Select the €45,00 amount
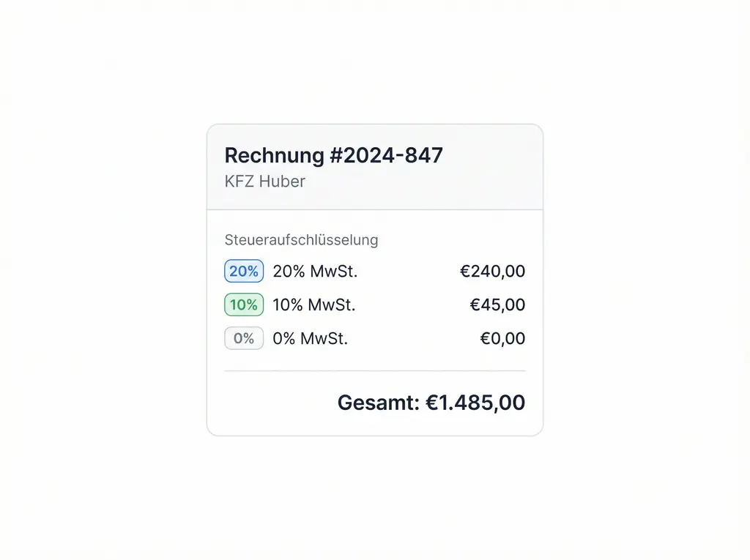Screen dimensions: 750x560 497,305
